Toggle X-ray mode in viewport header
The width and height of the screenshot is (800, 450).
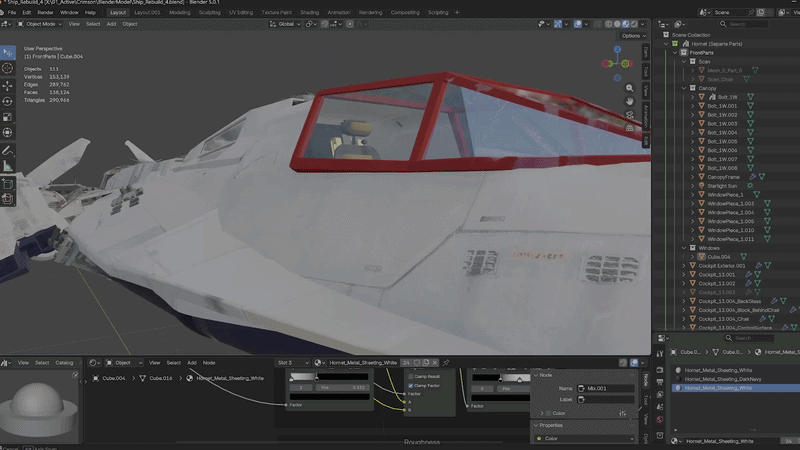tap(597, 24)
